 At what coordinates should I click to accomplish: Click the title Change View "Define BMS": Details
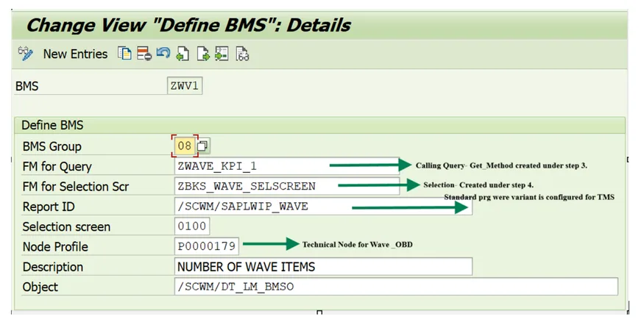pyautogui.click(x=188, y=25)
